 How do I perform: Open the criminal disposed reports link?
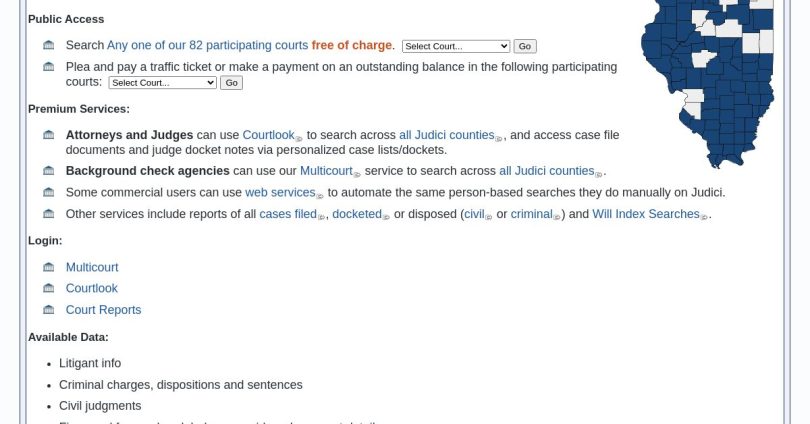point(532,214)
